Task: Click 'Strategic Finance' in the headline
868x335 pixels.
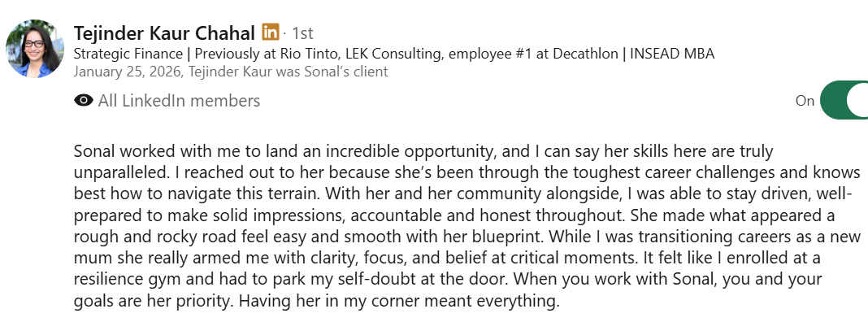Action: tap(128, 54)
